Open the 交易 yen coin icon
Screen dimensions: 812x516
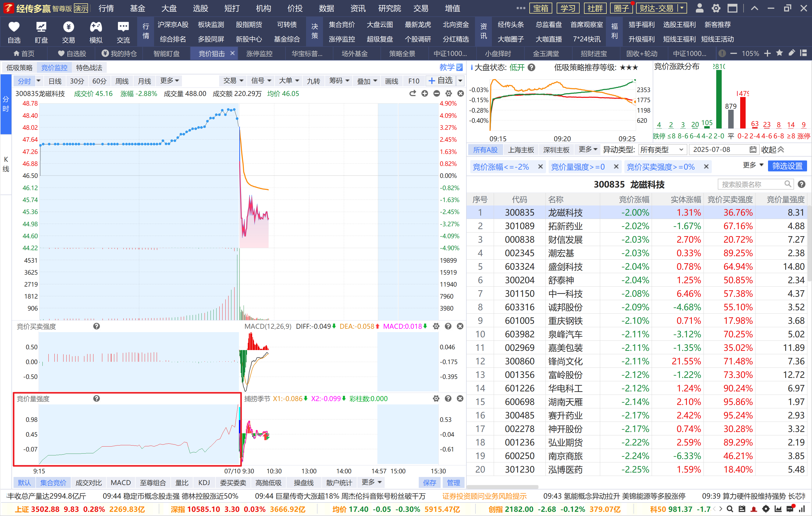pos(68,27)
